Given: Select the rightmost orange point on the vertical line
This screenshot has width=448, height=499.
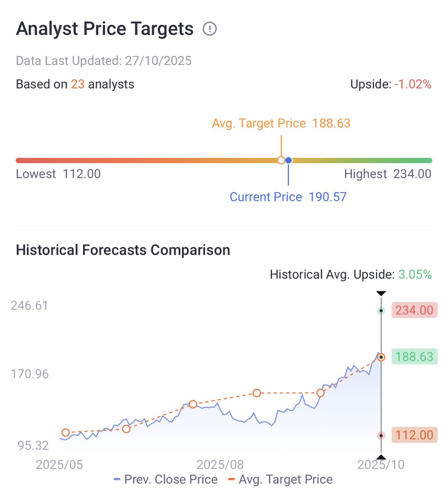Looking at the screenshot, I should pos(381,357).
